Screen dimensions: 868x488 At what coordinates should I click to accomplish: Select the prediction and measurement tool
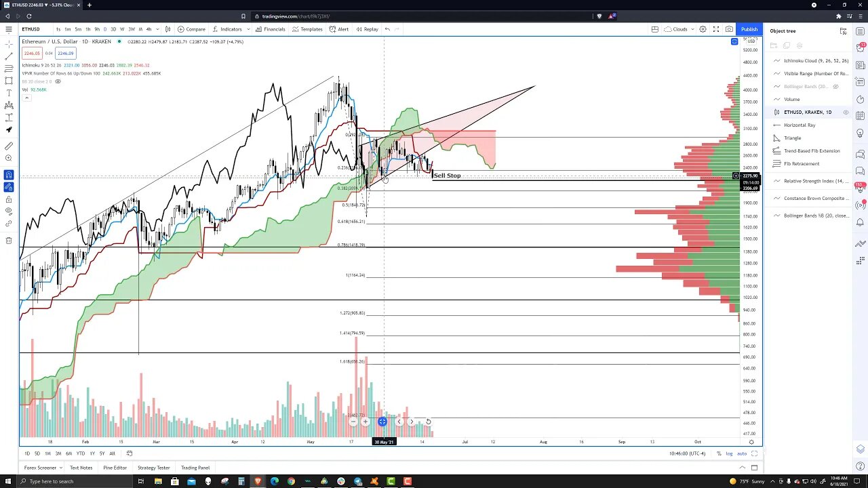click(9, 117)
